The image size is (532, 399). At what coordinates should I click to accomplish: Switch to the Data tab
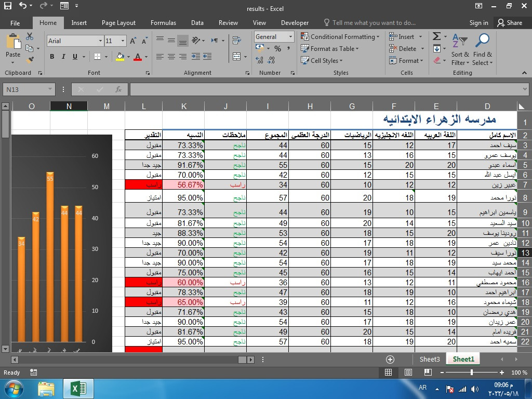(197, 23)
